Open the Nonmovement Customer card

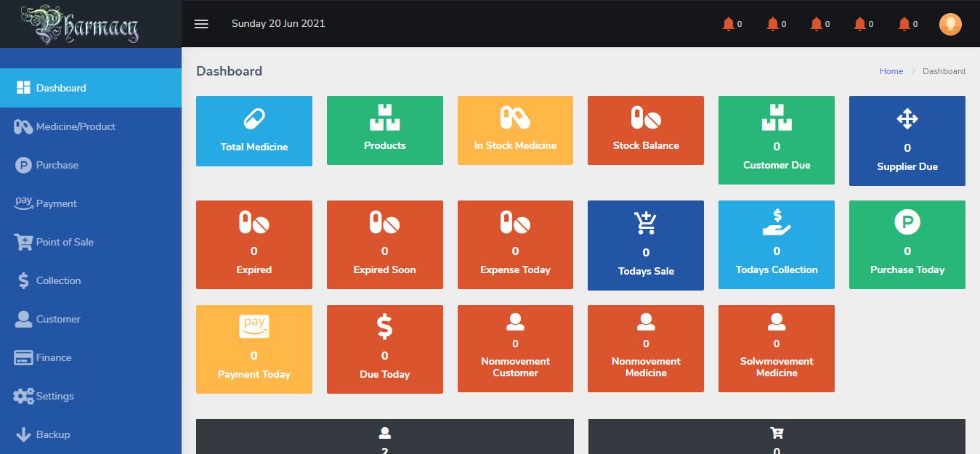tap(515, 349)
